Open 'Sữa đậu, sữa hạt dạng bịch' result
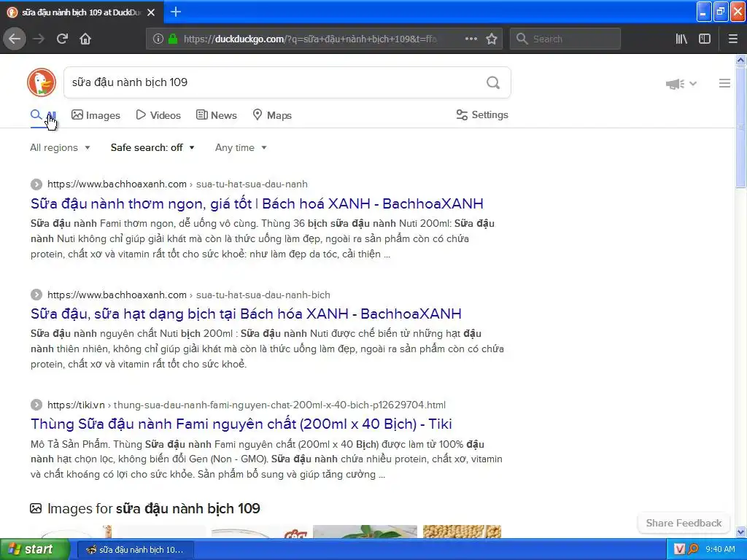Viewport: 747px width, 560px height. coord(246,314)
